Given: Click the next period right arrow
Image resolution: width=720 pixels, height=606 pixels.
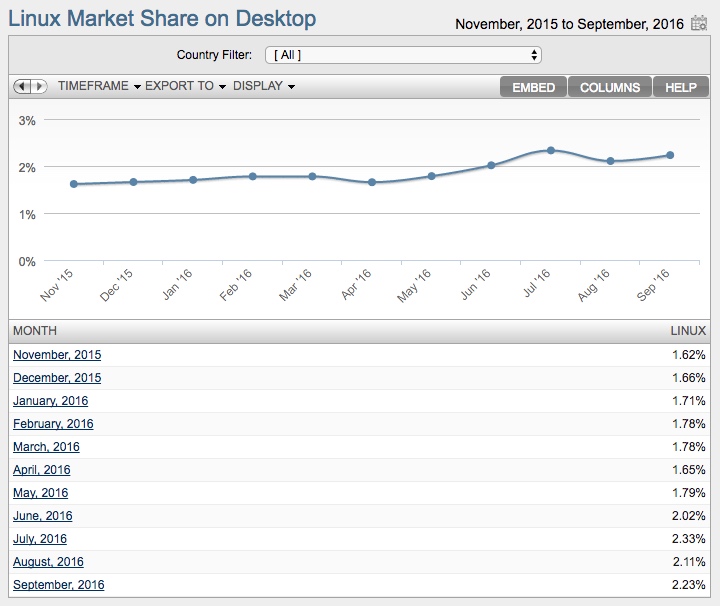Looking at the screenshot, I should pyautogui.click(x=39, y=87).
